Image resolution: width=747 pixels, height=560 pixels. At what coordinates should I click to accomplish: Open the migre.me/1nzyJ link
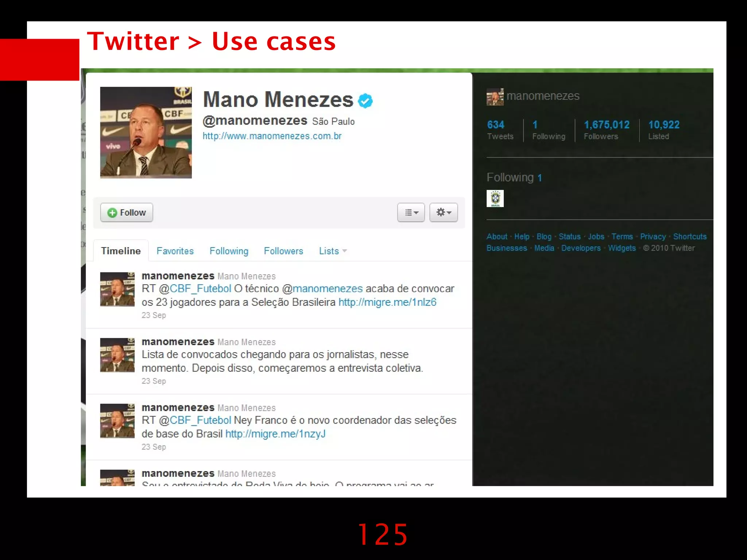click(x=275, y=434)
